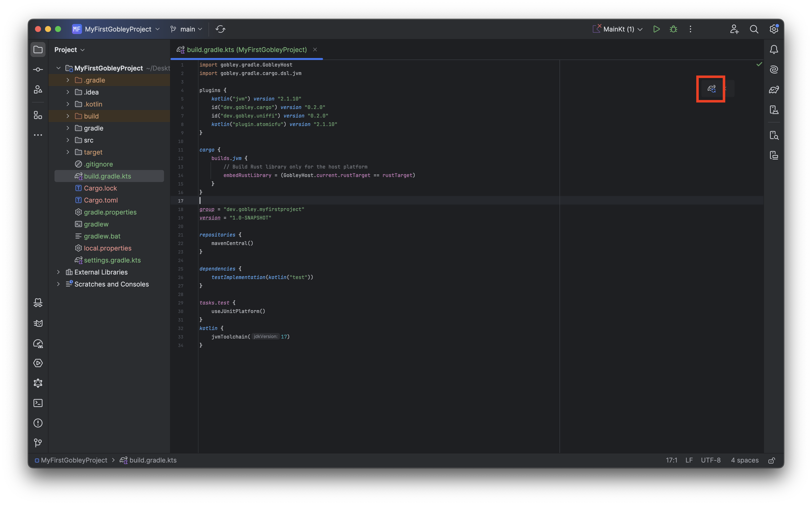Expand the target folder
812x505 pixels.
pos(68,152)
